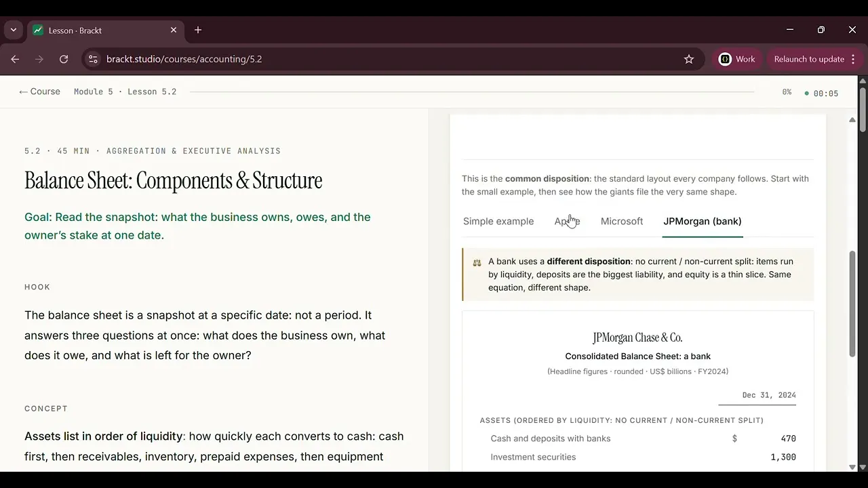The height and width of the screenshot is (488, 868).
Task: Click 'Cash and deposits with banks' row
Action: point(637,439)
